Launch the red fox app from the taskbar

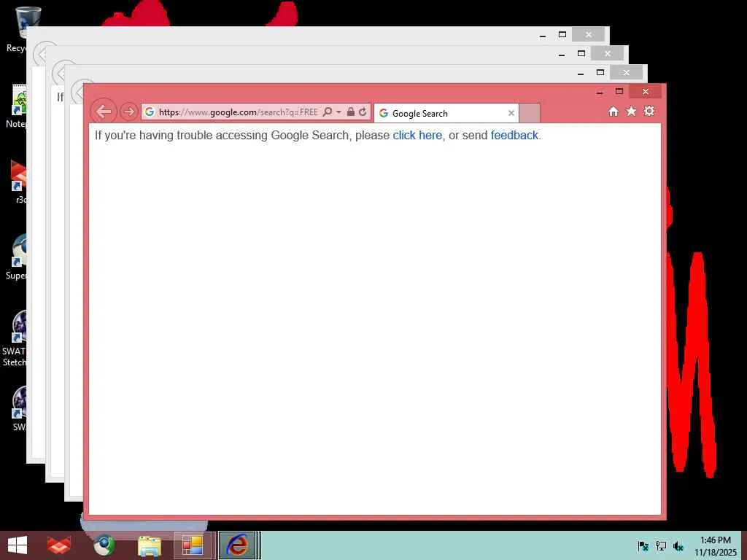(59, 545)
